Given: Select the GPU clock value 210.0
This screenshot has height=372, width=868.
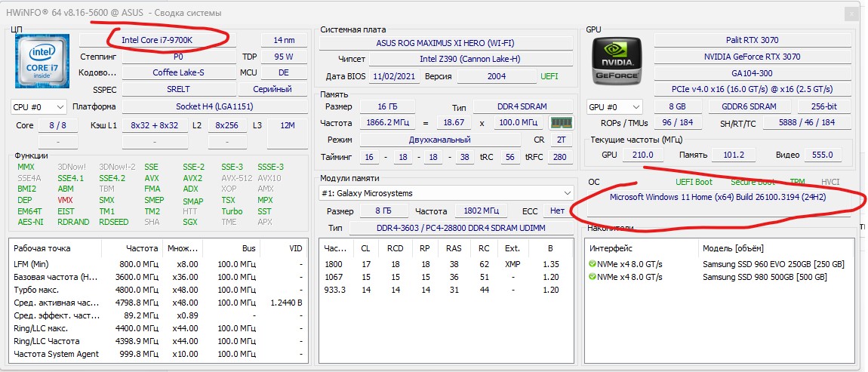Looking at the screenshot, I should tap(643, 155).
